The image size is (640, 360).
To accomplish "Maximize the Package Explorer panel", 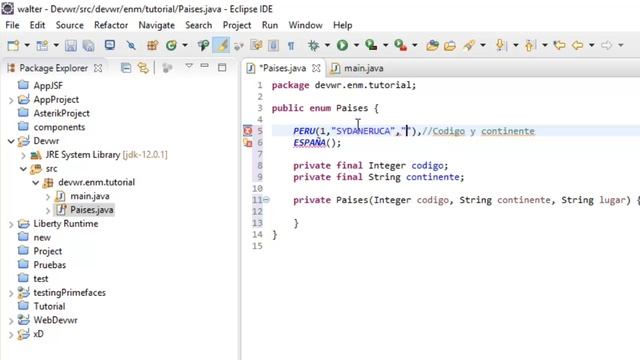I will click(222, 67).
